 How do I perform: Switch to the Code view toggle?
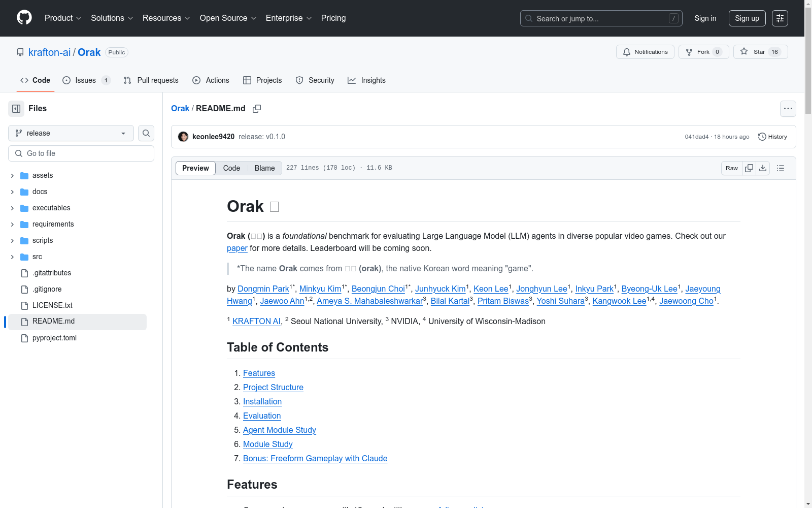pos(231,168)
